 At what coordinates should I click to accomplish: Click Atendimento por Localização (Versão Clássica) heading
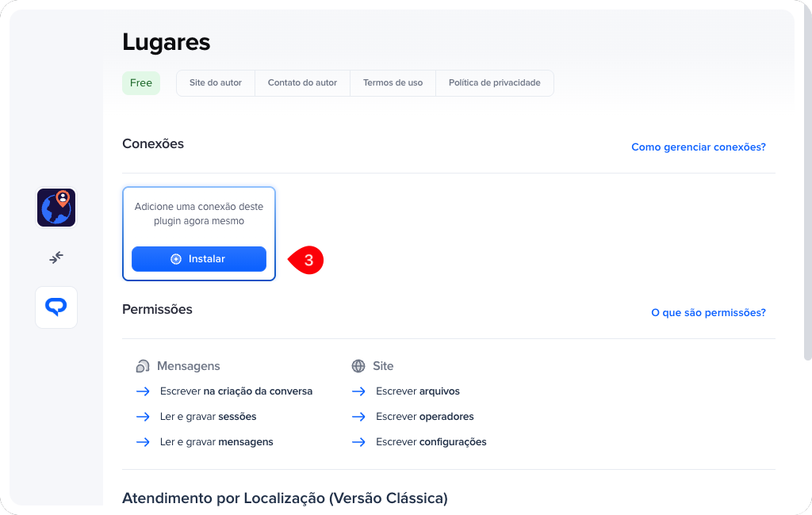pos(285,498)
